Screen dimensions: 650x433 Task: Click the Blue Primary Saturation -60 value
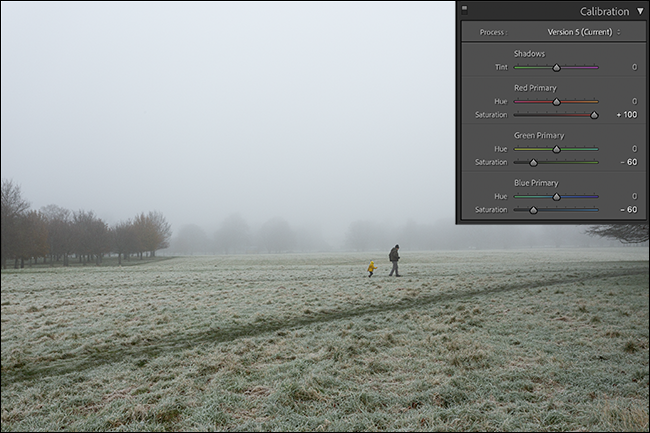[x=628, y=210]
